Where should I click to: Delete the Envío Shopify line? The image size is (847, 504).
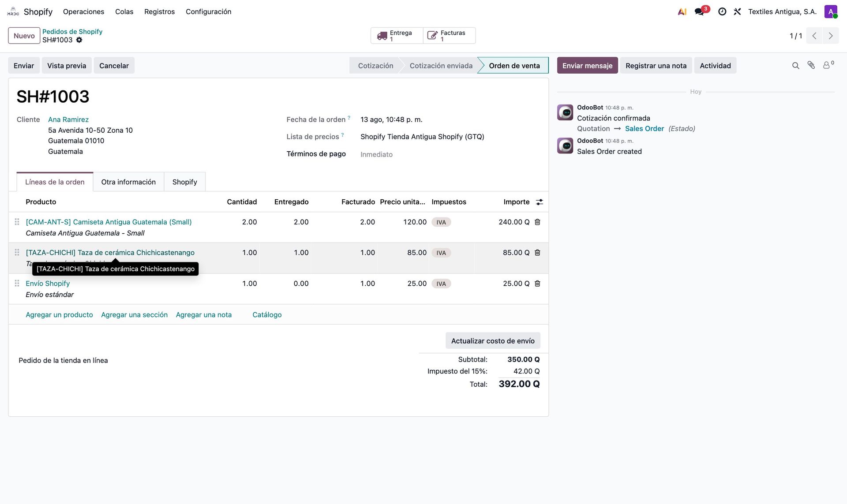537,284
